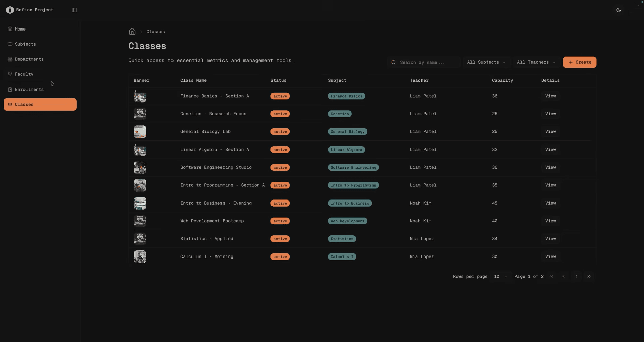This screenshot has width=644, height=342.
Task: Click the Refine Project logo icon
Action: (x=10, y=10)
